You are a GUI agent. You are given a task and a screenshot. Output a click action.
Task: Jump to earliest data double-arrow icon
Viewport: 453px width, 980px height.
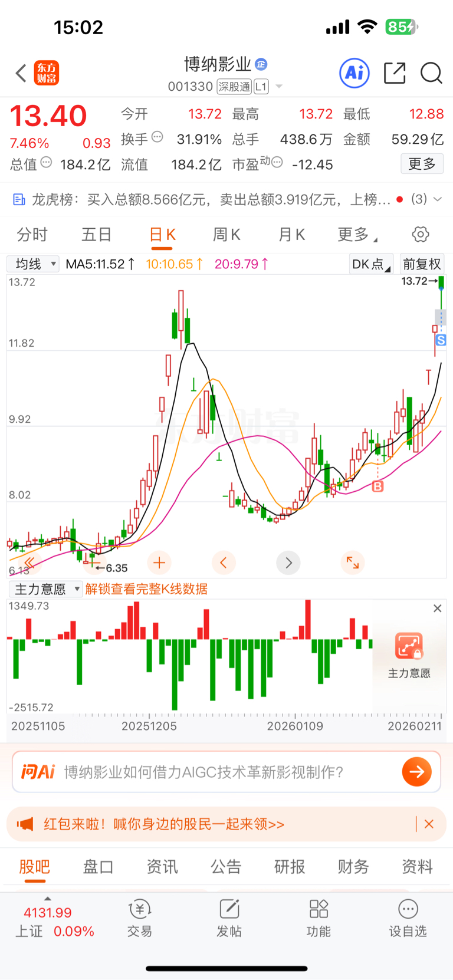29,563
